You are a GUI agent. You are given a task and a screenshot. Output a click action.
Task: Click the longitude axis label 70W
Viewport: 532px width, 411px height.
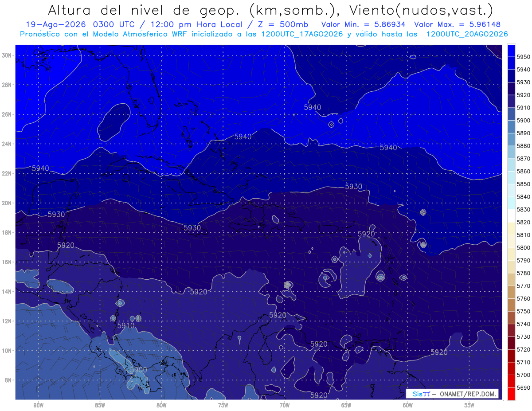click(285, 405)
